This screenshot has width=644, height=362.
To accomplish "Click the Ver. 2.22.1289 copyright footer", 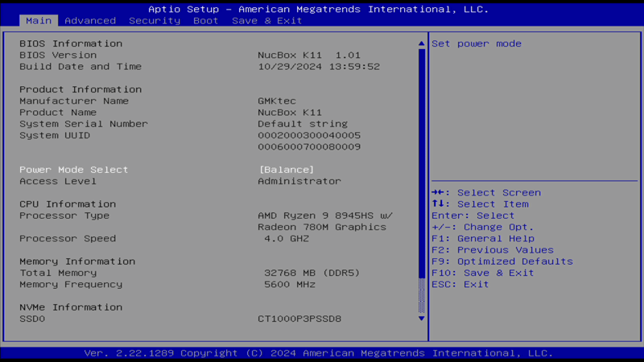I will [319, 353].
